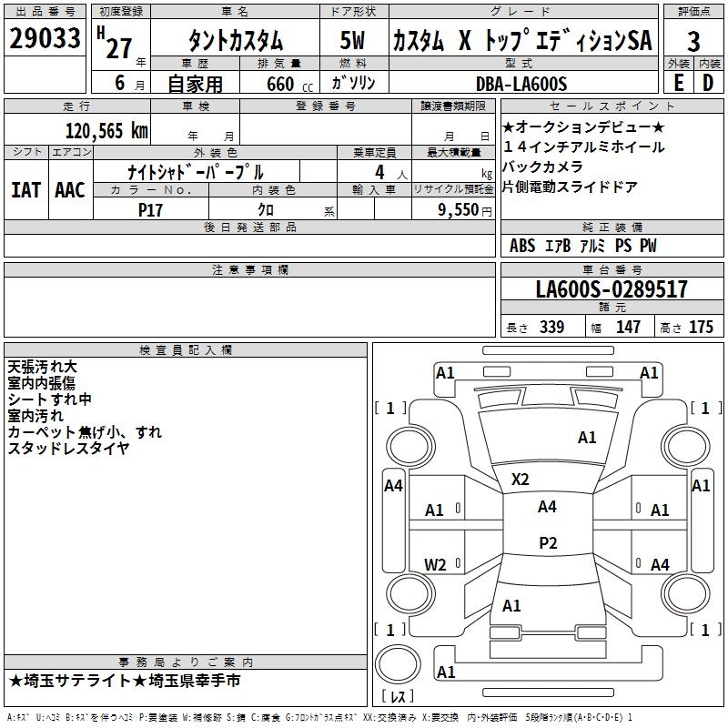
Task: Click PS in genuine equipment
Action: click(x=623, y=246)
